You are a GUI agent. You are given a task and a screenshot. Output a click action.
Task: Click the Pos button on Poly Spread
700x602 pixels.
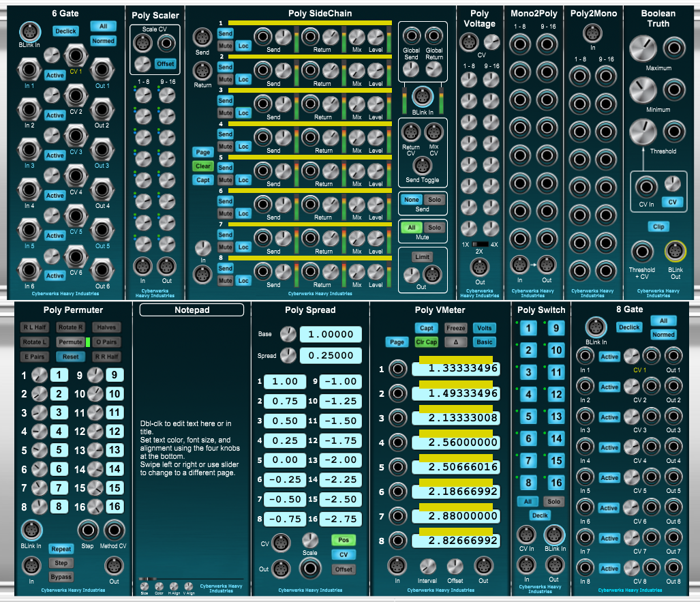tap(344, 540)
